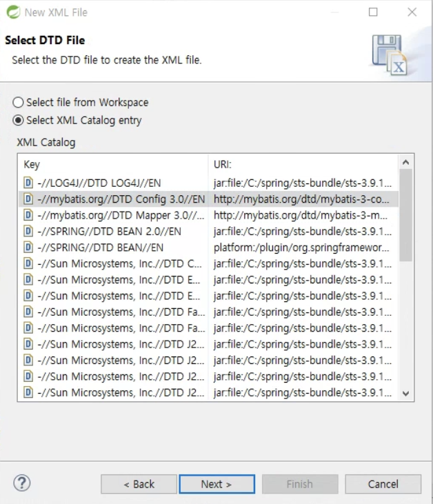Select entry -//SPRING//DTD BEAN 2.0//EN
The height and width of the screenshot is (504, 433).
pos(110,231)
